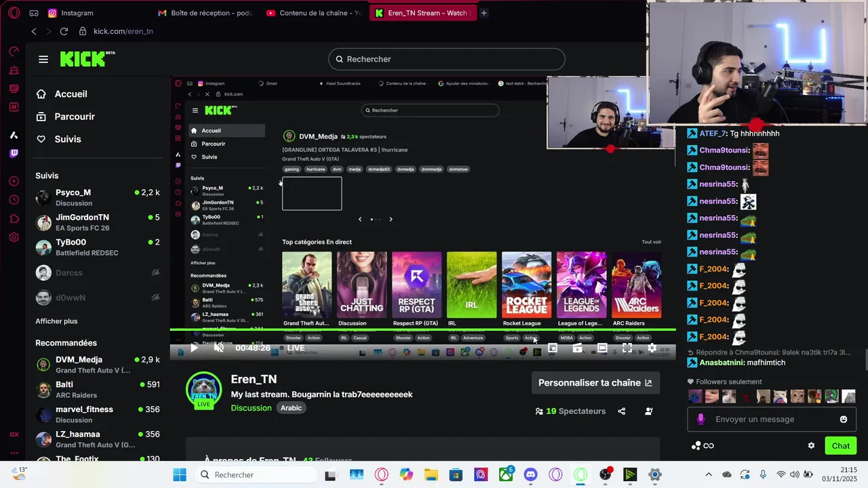
Task: Open JimGordonTN followed channel
Action: [98, 222]
